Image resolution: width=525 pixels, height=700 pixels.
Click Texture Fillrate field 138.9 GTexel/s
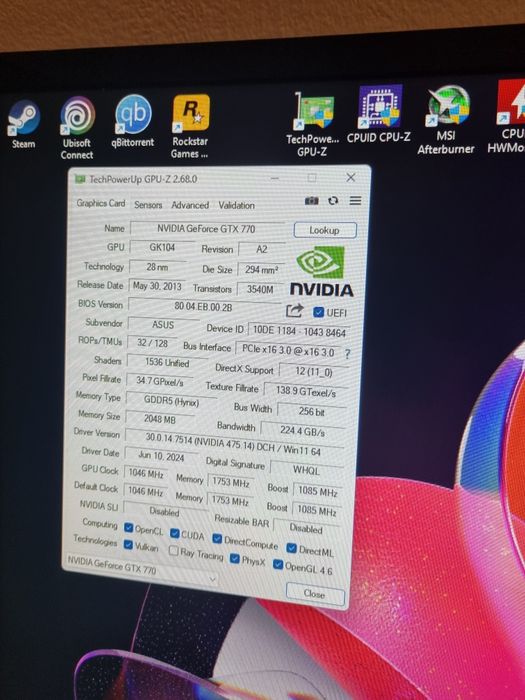coord(306,392)
